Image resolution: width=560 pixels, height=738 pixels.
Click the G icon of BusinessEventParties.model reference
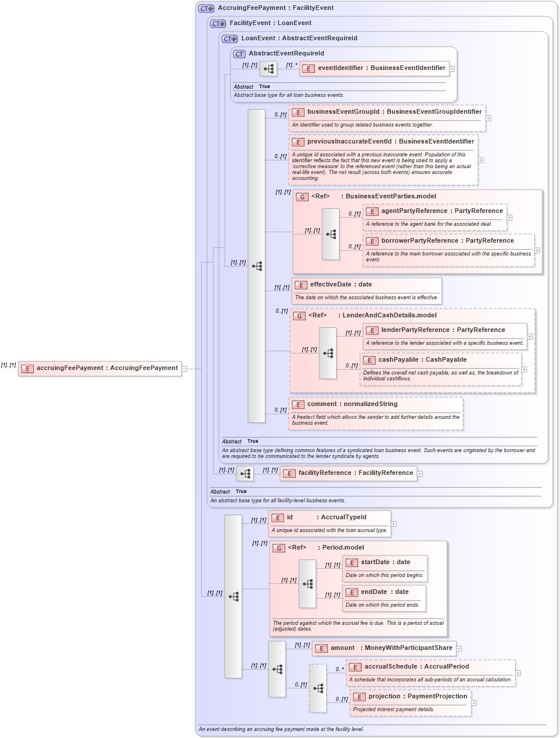tap(302, 197)
